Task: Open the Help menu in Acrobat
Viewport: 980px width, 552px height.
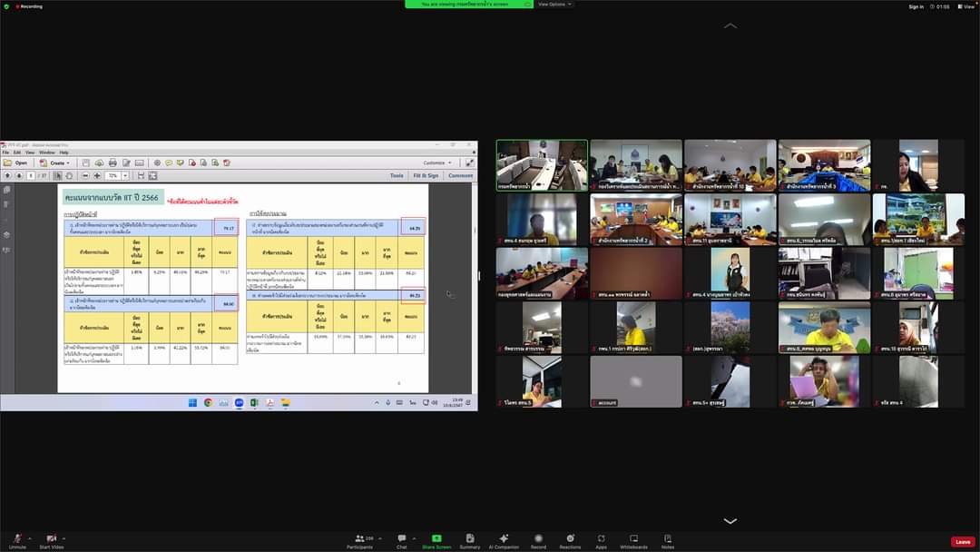Action: [64, 153]
